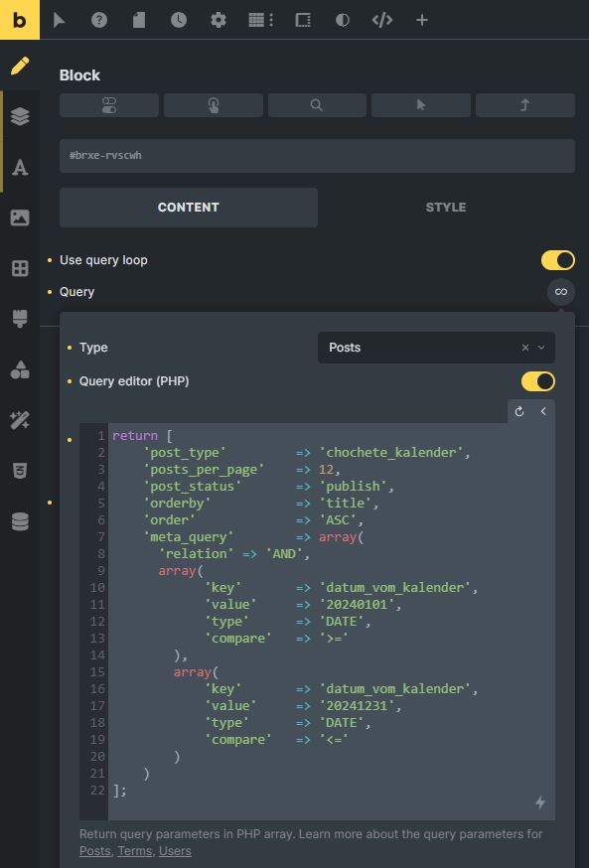Screen dimensions: 589x868
Task: Click the #brxe-rvscwh ID input field
Action: pos(317,156)
